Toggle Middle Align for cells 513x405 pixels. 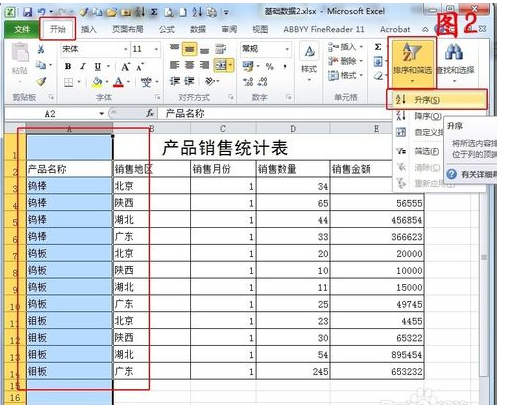point(189,49)
